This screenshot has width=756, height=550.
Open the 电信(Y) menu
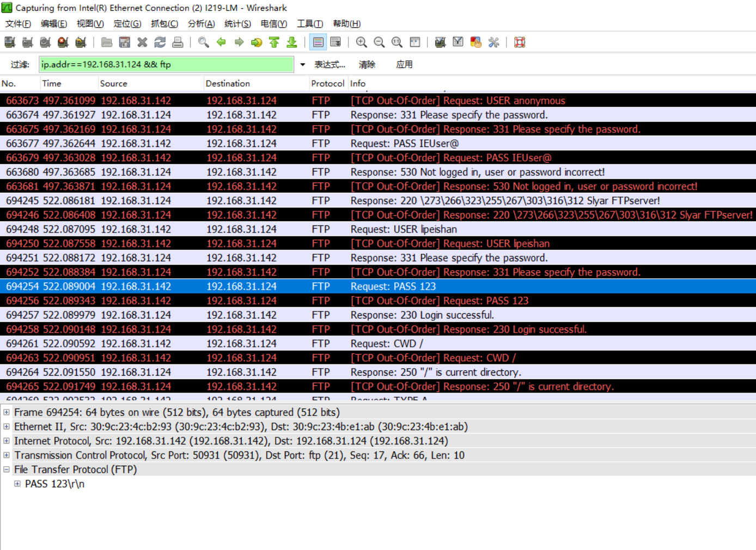point(273,23)
